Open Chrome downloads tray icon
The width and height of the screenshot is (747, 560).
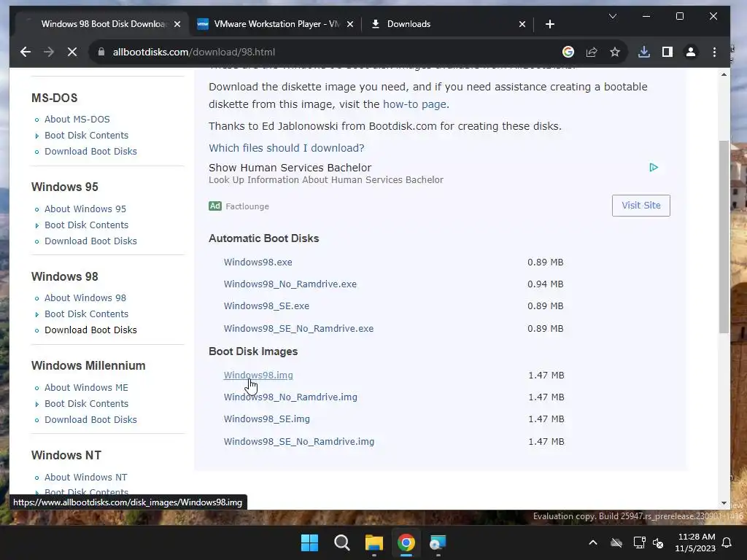coord(643,52)
